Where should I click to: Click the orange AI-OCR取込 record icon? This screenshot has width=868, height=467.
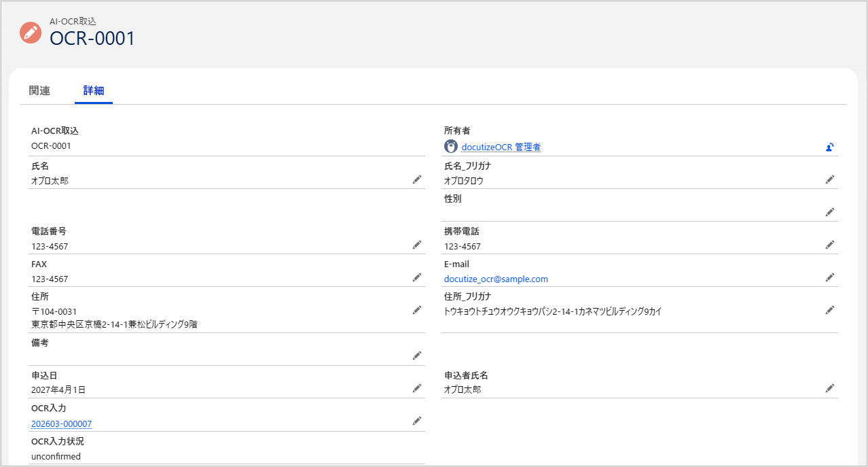click(31, 33)
